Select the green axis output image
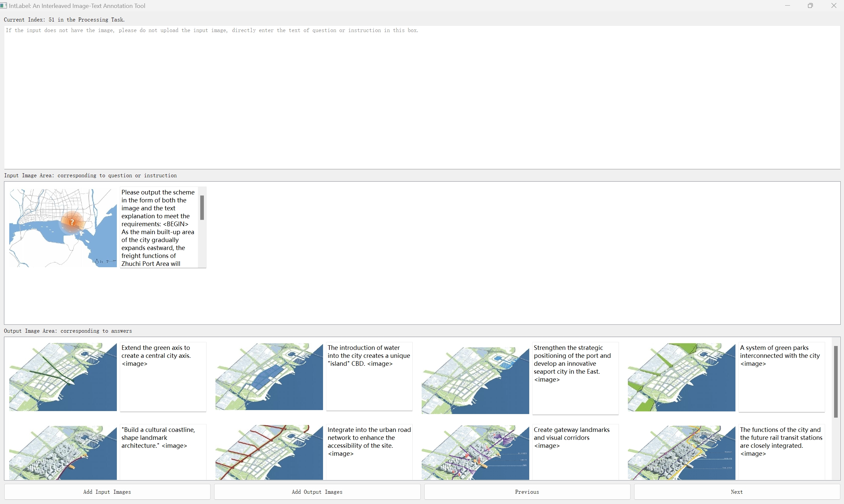 pos(63,377)
